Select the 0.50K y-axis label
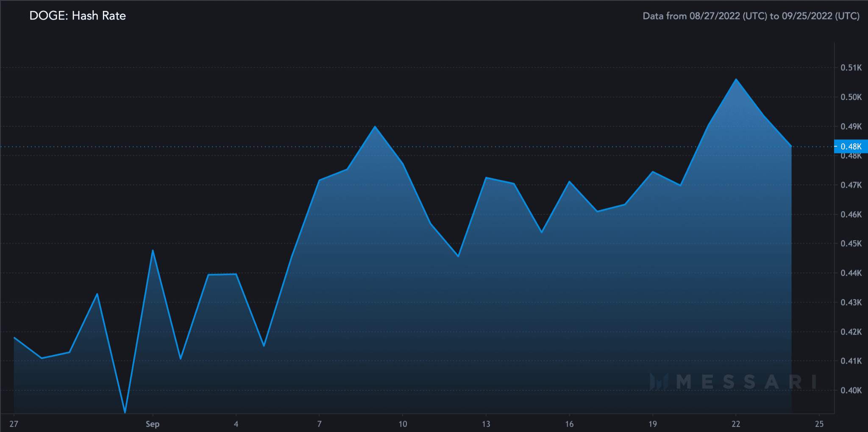This screenshot has height=432, width=868. click(x=851, y=97)
